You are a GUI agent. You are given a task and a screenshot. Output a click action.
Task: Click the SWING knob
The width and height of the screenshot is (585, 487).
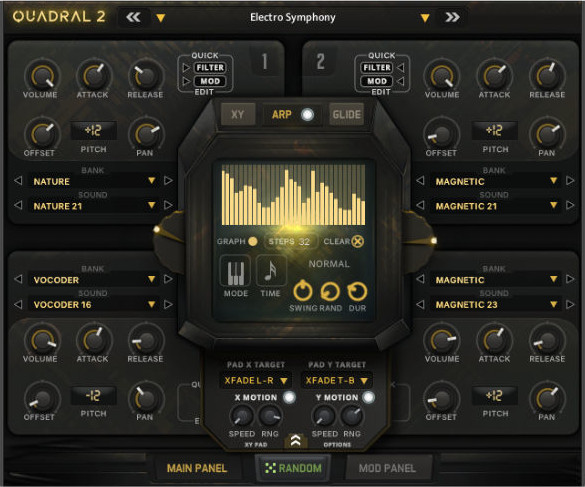(x=303, y=291)
